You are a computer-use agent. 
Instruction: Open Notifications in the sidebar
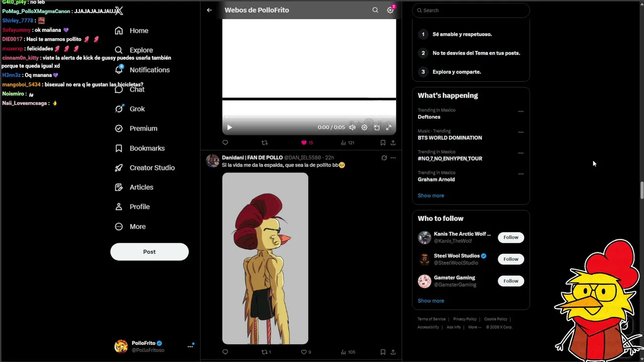[x=142, y=70]
